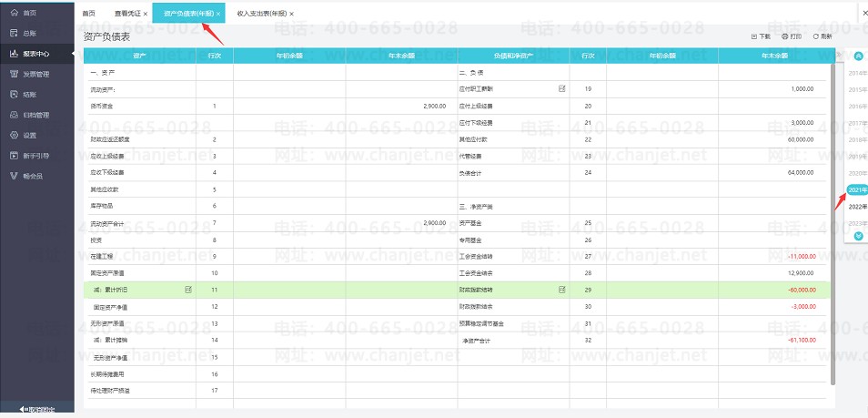Collapse the sidebar using the bottom-left toggle
This screenshot has width=868, height=418.
click(x=36, y=410)
